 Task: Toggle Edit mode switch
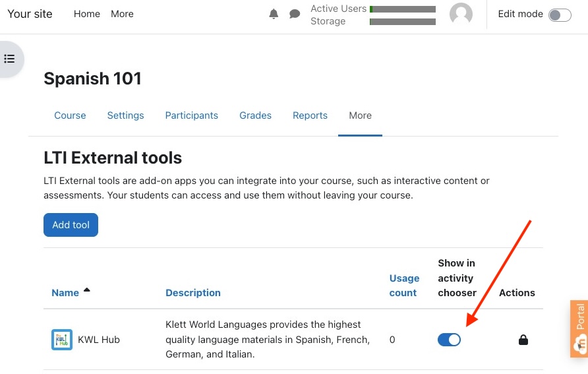coord(560,15)
